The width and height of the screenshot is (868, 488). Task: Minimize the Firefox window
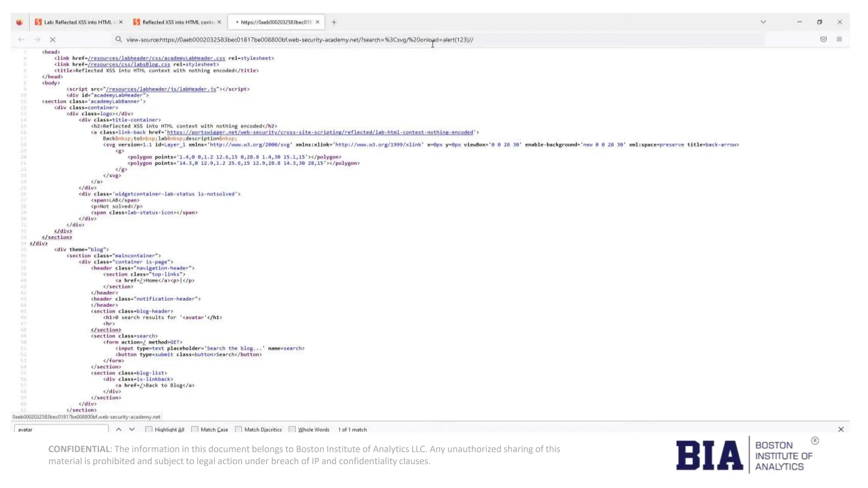pyautogui.click(x=799, y=22)
